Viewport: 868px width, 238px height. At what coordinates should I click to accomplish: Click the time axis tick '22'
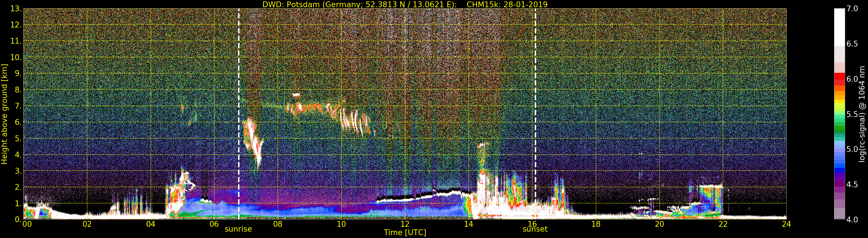click(x=723, y=224)
